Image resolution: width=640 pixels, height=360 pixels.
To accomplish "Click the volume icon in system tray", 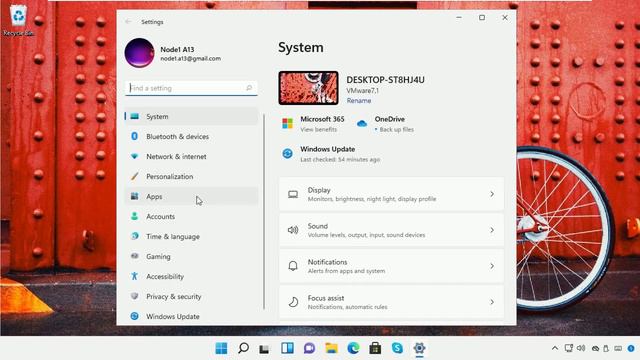I will click(x=581, y=348).
